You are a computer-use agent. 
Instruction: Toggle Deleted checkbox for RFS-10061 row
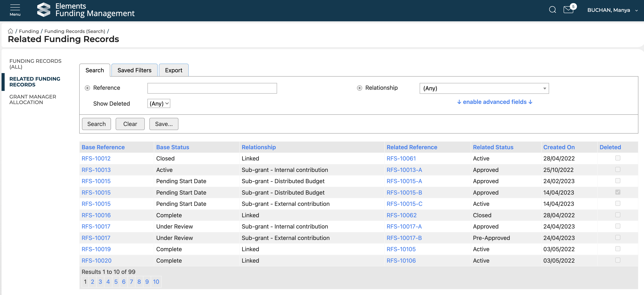click(x=617, y=158)
